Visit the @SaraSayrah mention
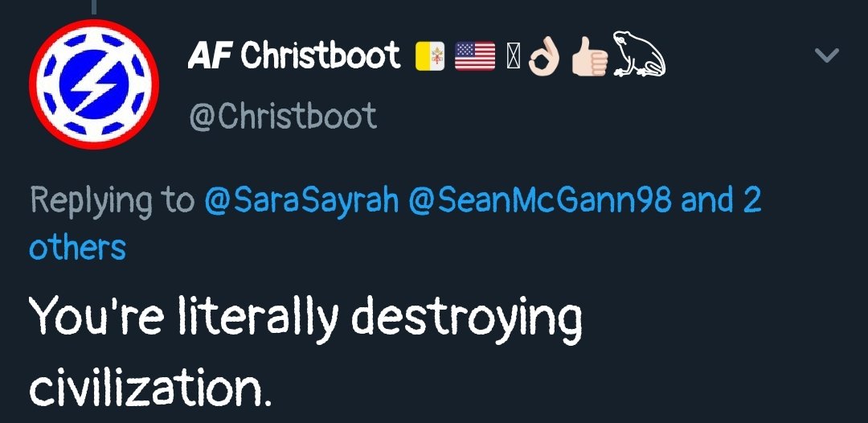868x423 pixels. [x=301, y=201]
